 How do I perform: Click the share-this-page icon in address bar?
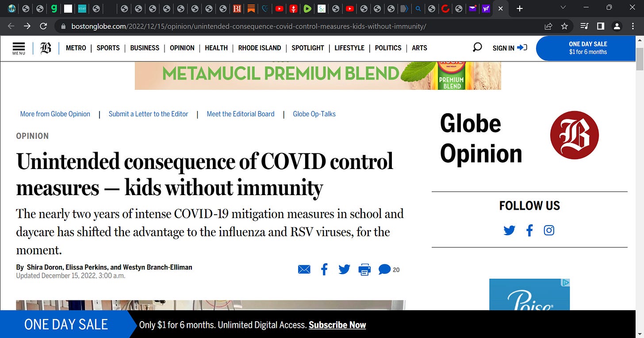[x=548, y=26]
